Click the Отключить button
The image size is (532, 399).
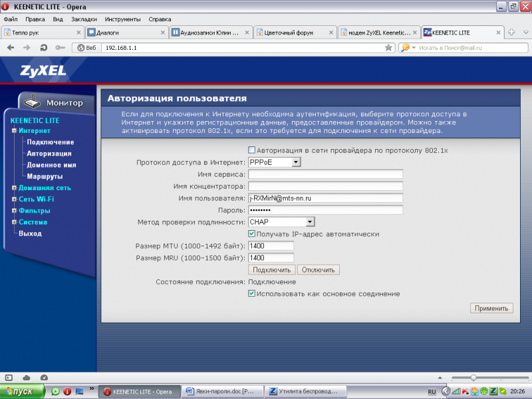click(319, 270)
